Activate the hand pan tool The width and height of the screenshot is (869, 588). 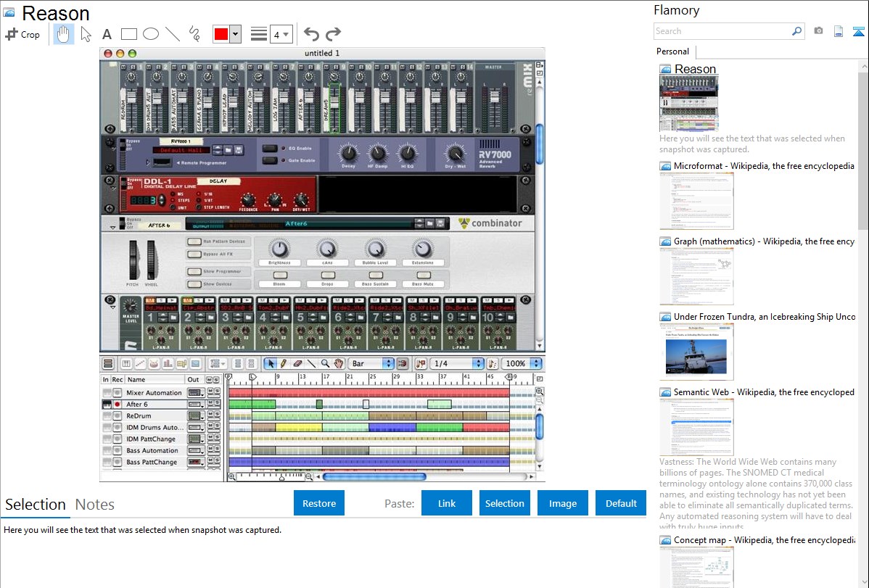pos(64,34)
